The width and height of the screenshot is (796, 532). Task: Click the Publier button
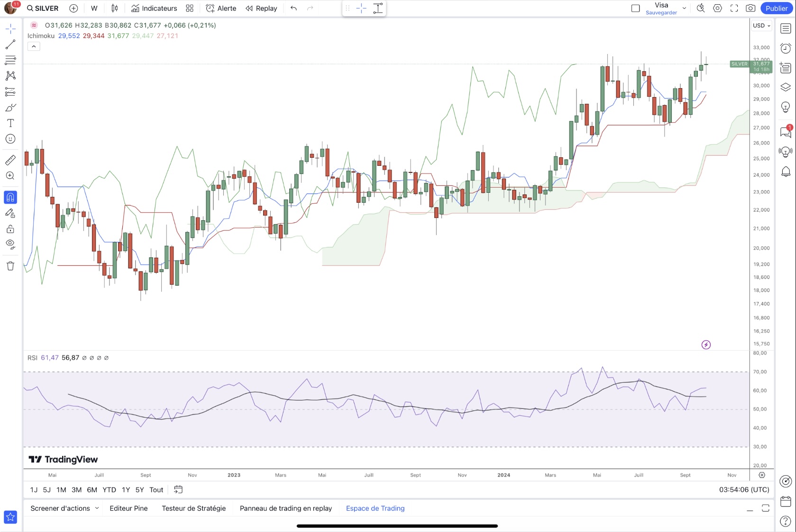pos(776,8)
